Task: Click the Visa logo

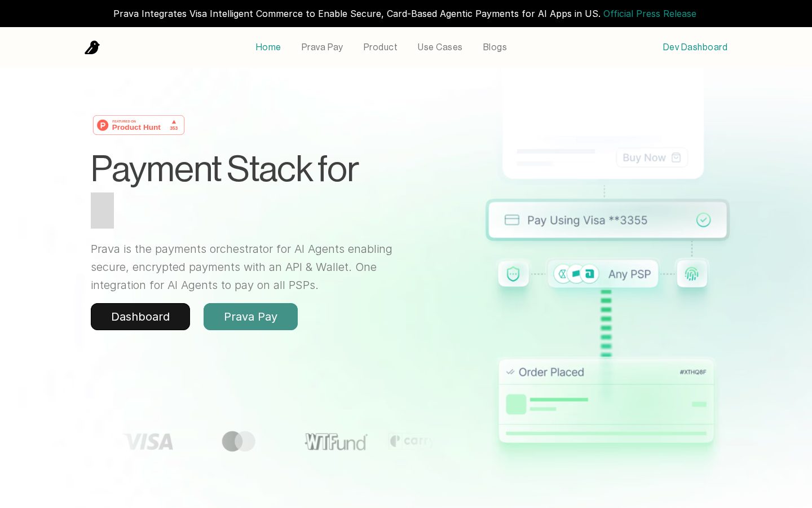Action: [x=148, y=441]
